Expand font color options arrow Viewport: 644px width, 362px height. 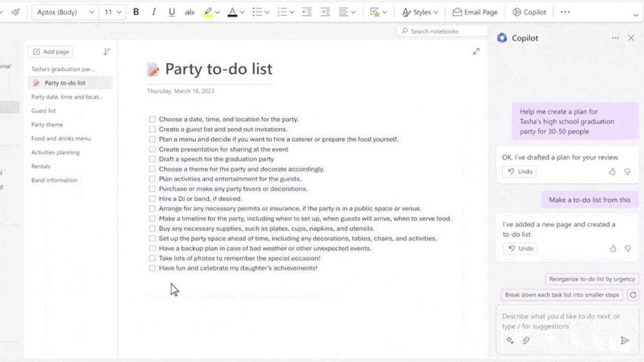242,12
